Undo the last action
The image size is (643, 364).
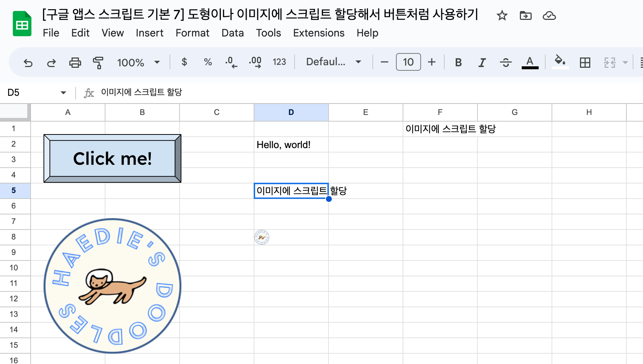click(x=28, y=62)
